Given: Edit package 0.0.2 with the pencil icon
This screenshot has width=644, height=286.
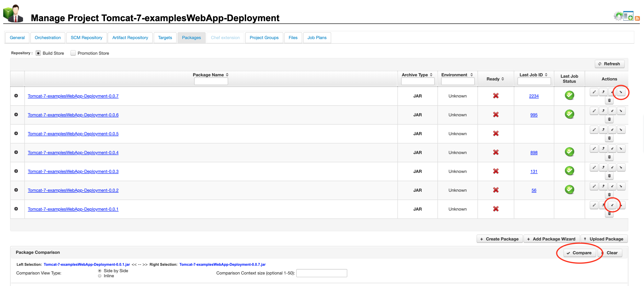Looking at the screenshot, I should (594, 186).
